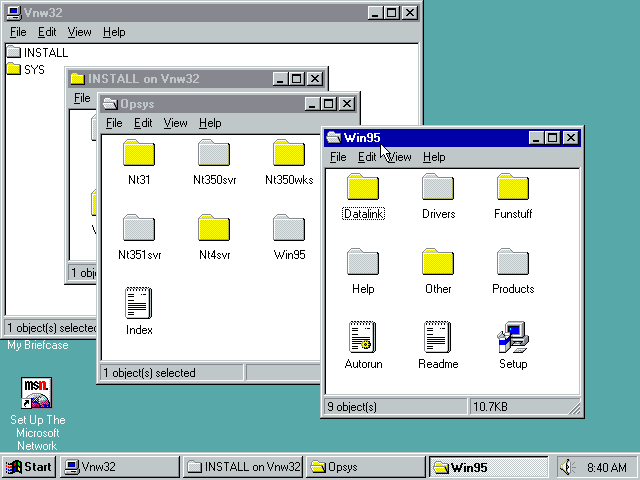Click the volume speaker icon in system tray
The image size is (640, 480).
(568, 467)
